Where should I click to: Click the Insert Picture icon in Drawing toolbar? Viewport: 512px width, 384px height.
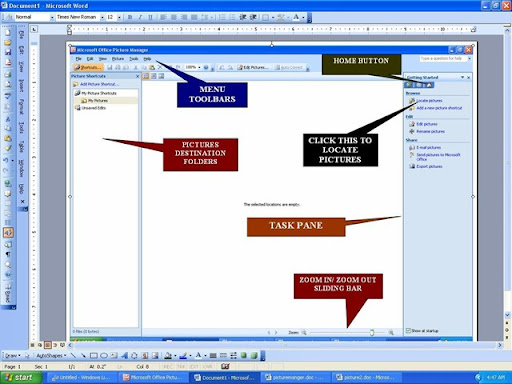tap(155, 356)
